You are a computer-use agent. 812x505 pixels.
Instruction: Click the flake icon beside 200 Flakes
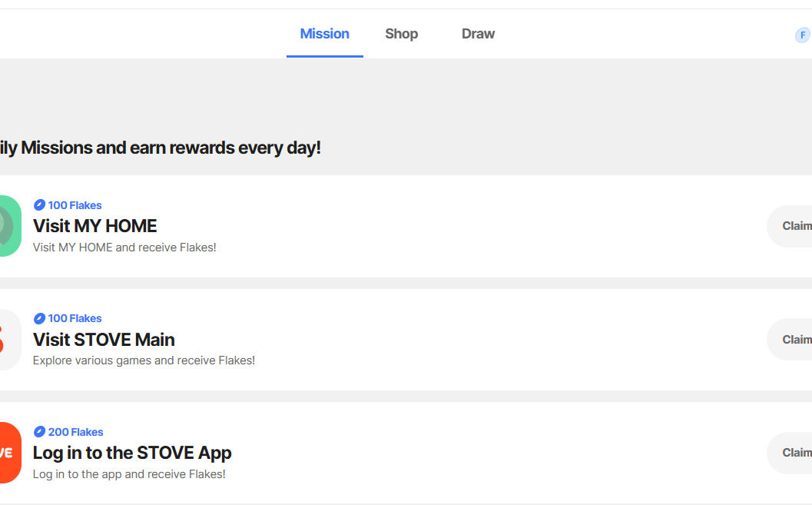[x=39, y=432]
